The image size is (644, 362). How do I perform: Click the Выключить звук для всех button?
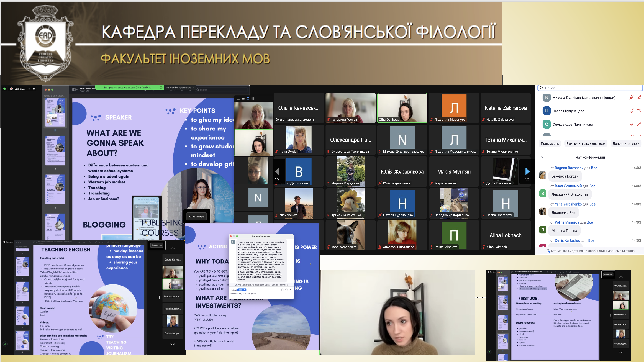point(586,143)
